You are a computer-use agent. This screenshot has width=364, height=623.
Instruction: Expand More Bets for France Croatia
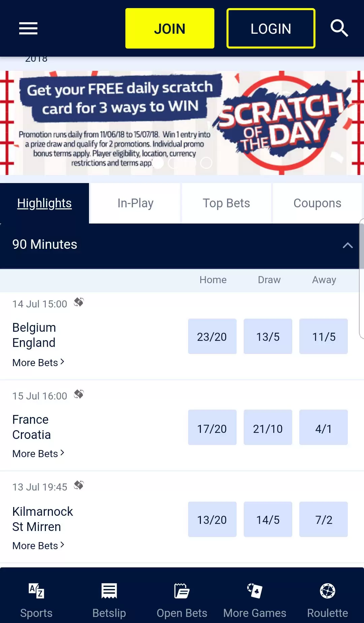point(38,453)
